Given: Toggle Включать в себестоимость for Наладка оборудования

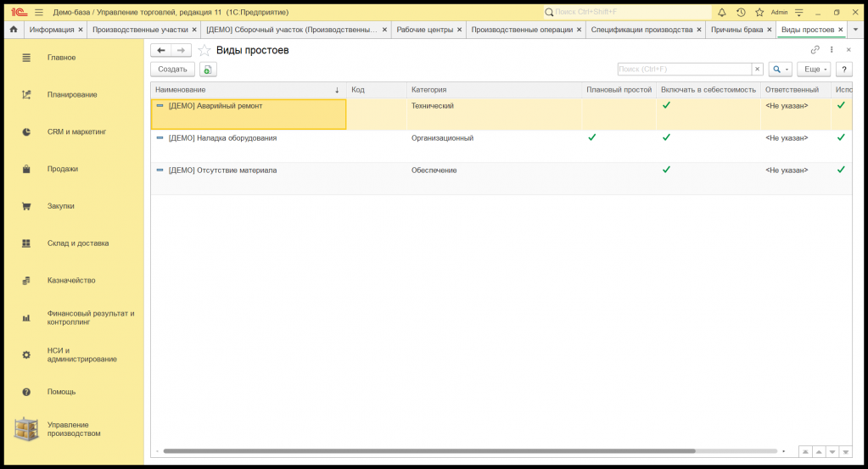Looking at the screenshot, I should [666, 137].
